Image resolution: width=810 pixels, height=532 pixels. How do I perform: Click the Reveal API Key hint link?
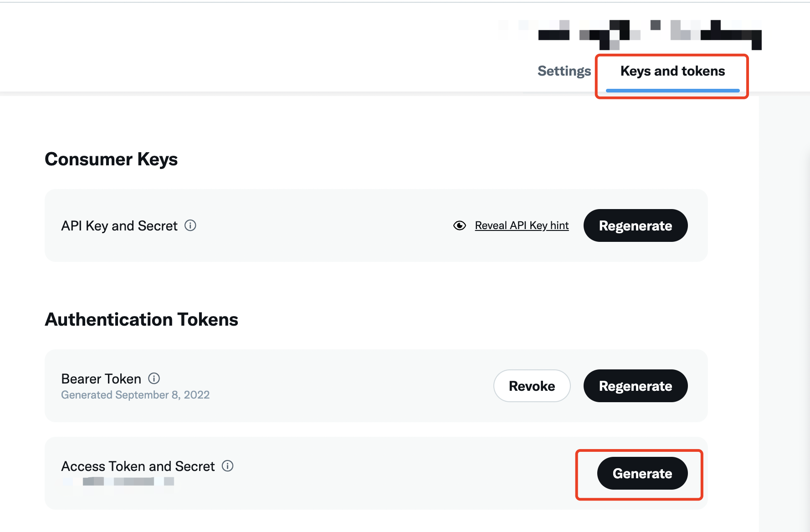point(522,225)
